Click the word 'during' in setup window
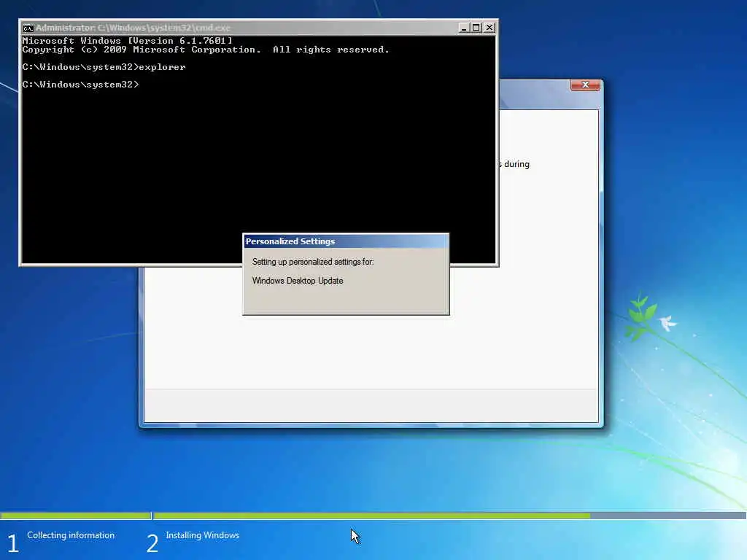 pos(517,164)
